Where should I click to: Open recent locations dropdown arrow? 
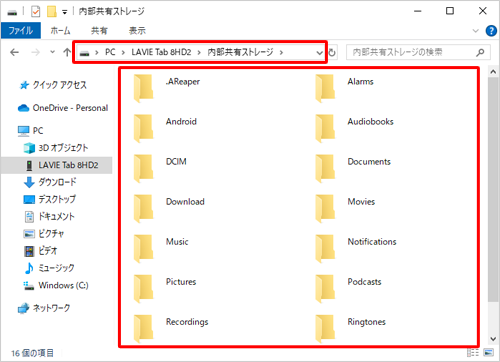52,52
